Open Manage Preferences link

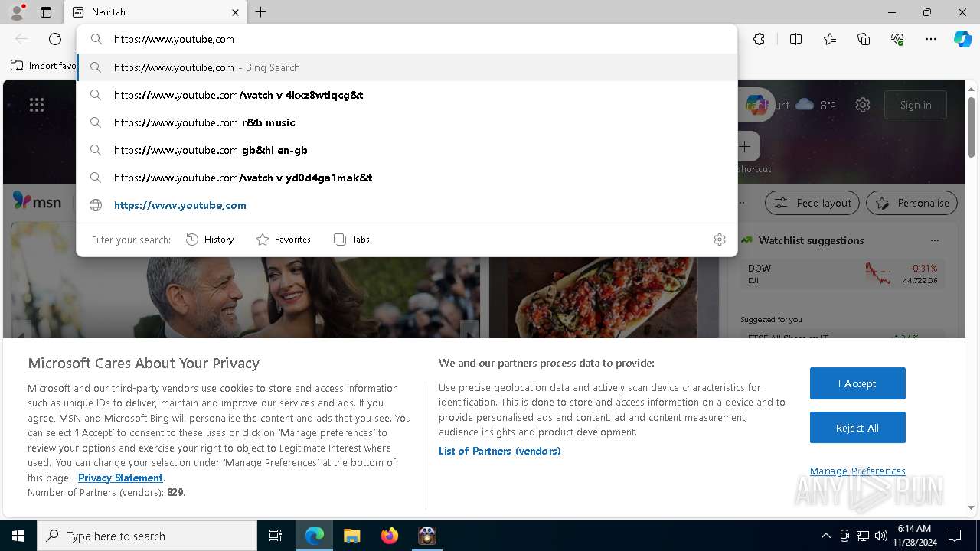tap(857, 471)
